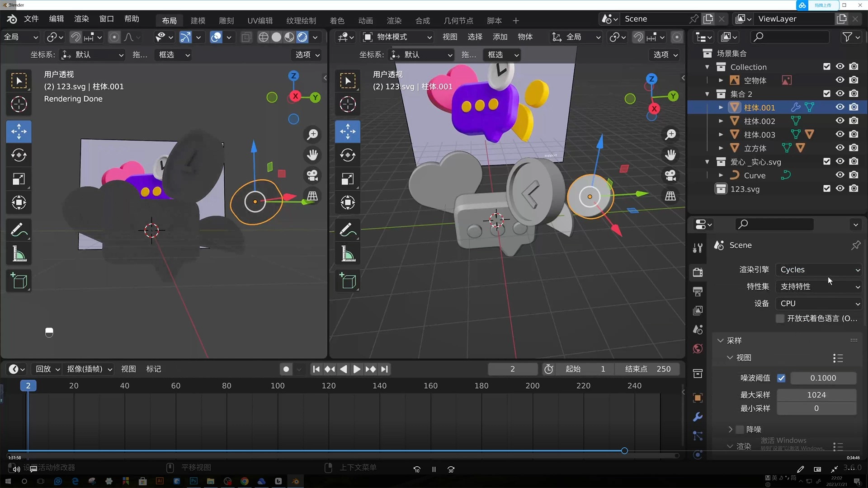The image size is (868, 488).
Task: Hide 柱体.002 in viewport with eye icon
Action: click(x=840, y=121)
